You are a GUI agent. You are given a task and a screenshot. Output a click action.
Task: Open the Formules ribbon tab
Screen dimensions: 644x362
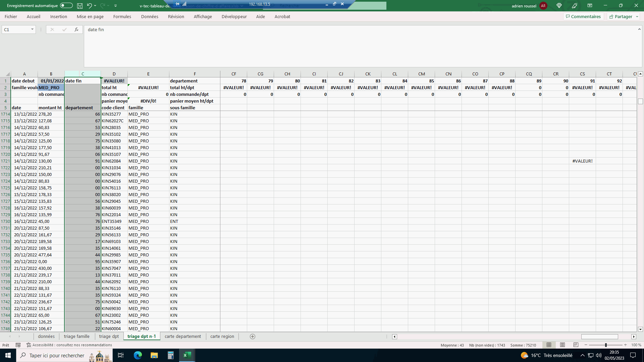coord(122,16)
